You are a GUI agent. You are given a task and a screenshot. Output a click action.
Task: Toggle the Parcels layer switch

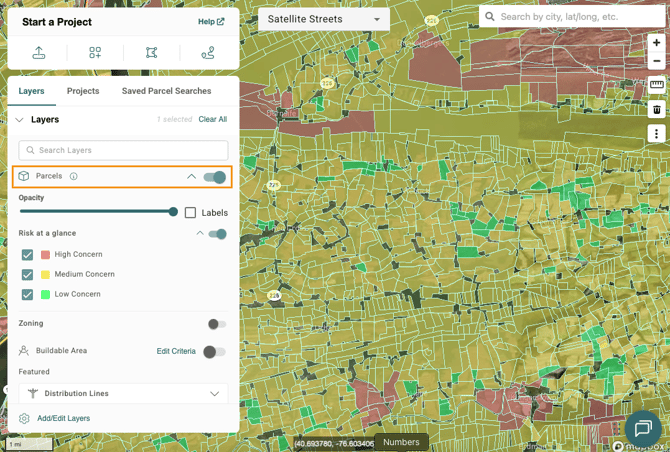pyautogui.click(x=215, y=177)
